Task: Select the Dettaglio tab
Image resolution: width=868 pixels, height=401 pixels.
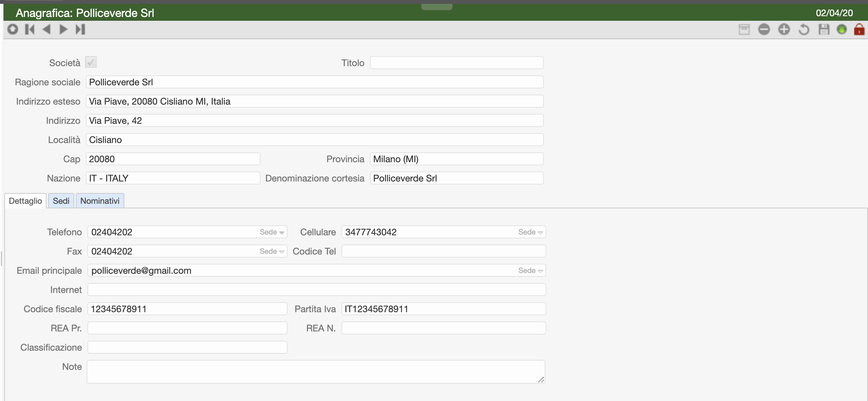Action: click(x=25, y=201)
